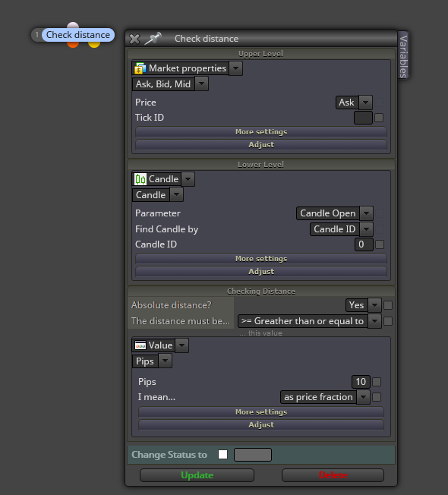
Task: Open the Price Ask dropdown
Action: click(365, 102)
